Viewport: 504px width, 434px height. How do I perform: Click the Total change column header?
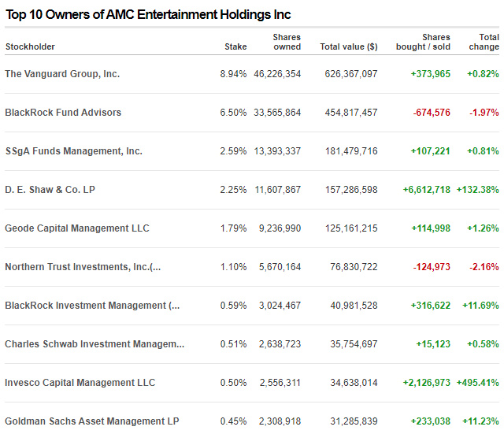[484, 42]
